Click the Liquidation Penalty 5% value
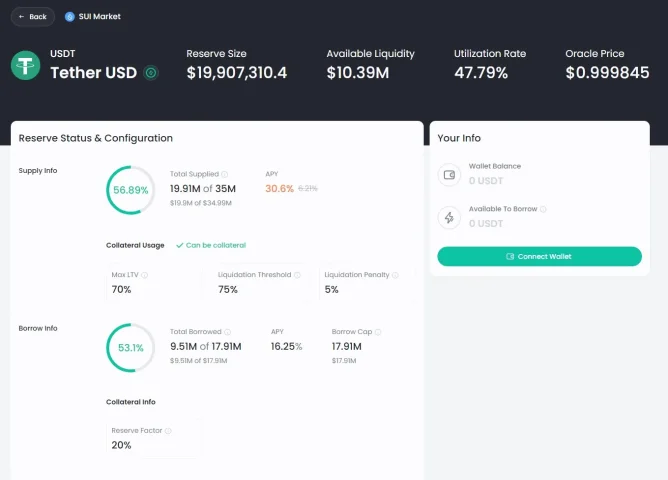This screenshot has width=668, height=480. (331, 290)
